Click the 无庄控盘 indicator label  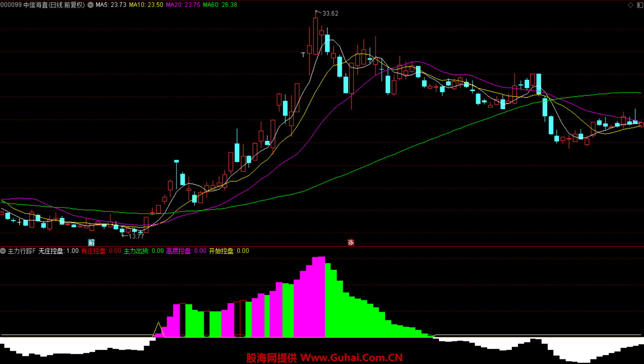(x=58, y=251)
